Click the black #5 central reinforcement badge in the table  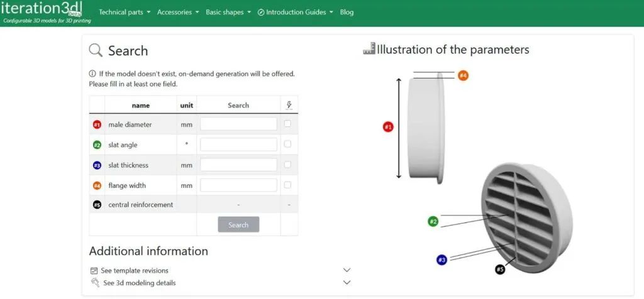point(97,205)
